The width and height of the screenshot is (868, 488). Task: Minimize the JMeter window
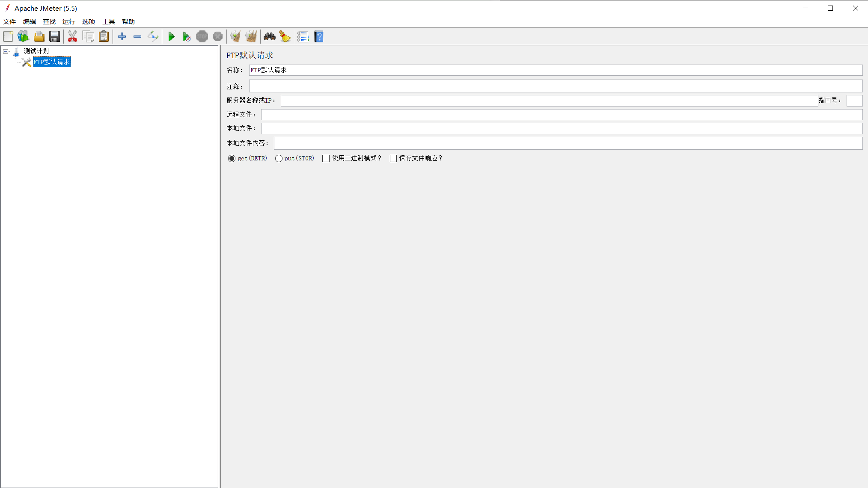(805, 8)
